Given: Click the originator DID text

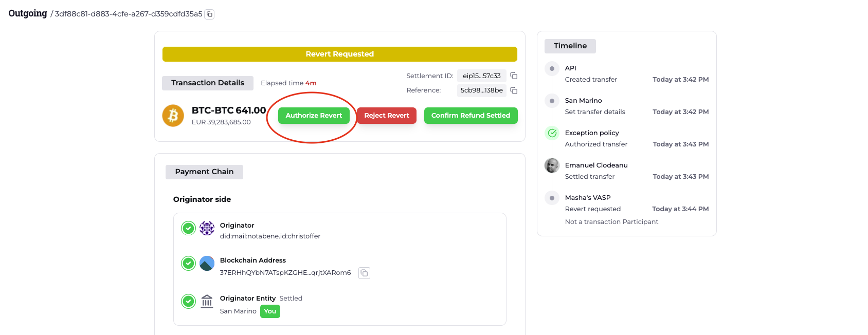Looking at the screenshot, I should click(270, 236).
